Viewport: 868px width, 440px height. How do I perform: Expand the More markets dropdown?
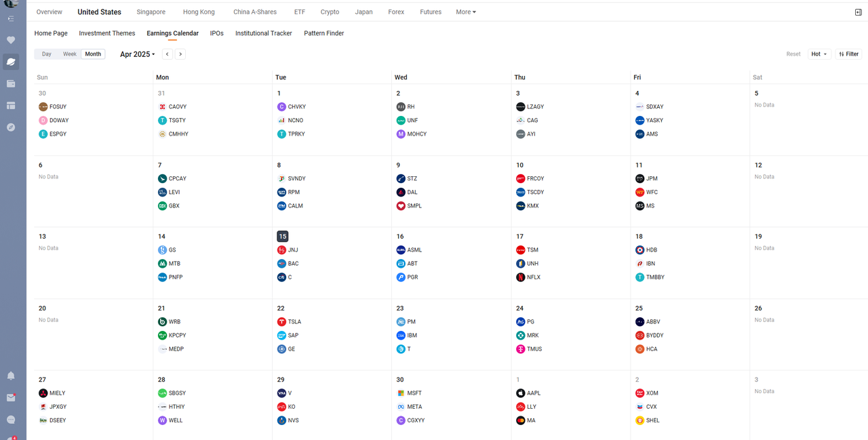click(466, 12)
